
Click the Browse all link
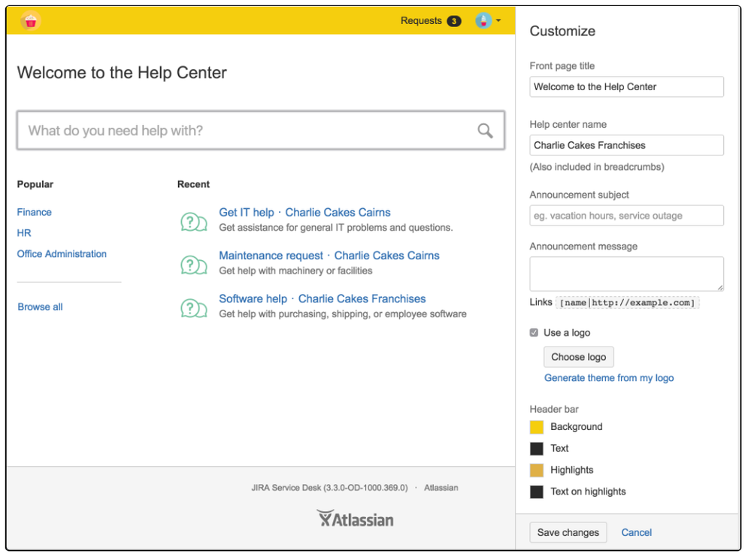(41, 307)
